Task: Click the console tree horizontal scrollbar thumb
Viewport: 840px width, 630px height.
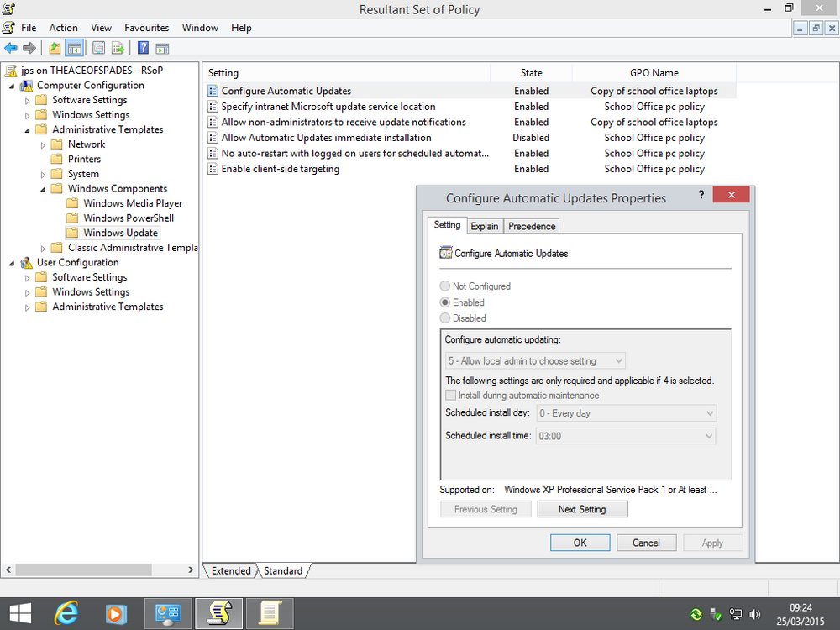Action: 83,570
